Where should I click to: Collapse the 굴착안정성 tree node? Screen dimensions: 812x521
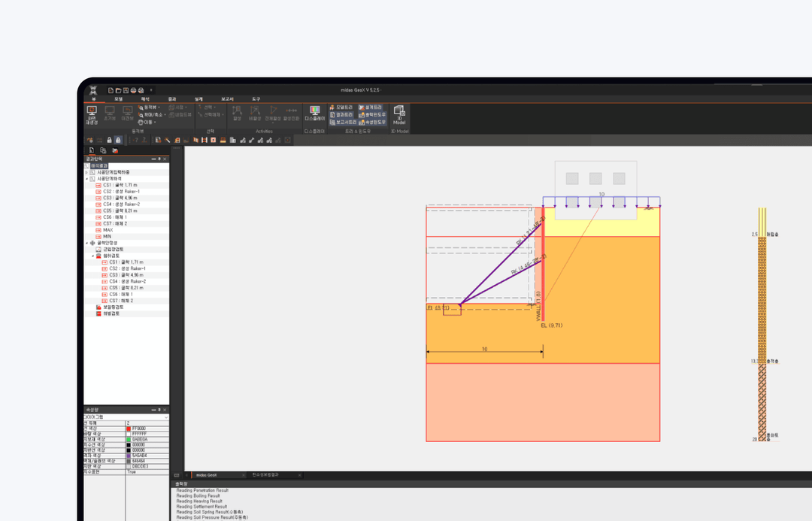[87, 243]
